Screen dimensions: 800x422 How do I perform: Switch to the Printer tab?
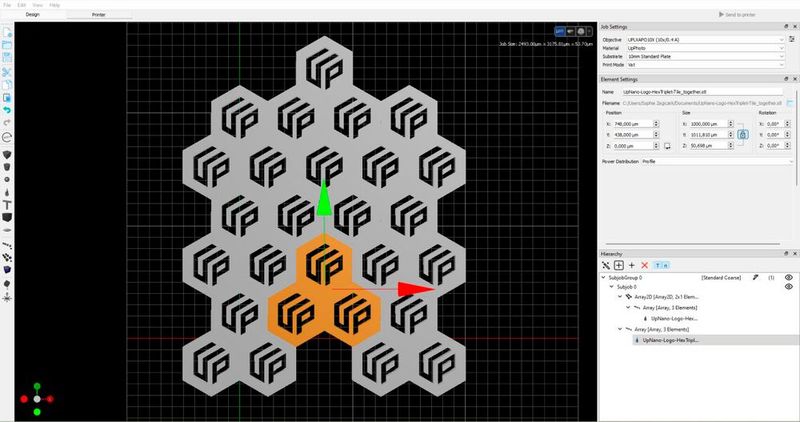click(98, 15)
